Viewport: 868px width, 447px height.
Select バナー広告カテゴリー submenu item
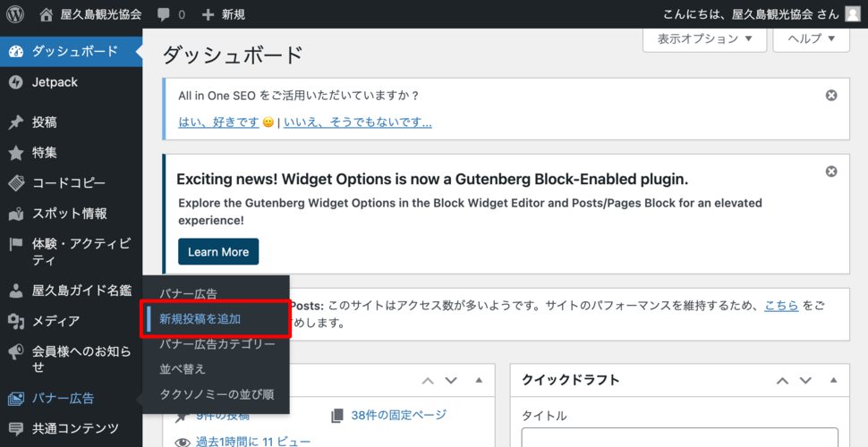coord(217,343)
